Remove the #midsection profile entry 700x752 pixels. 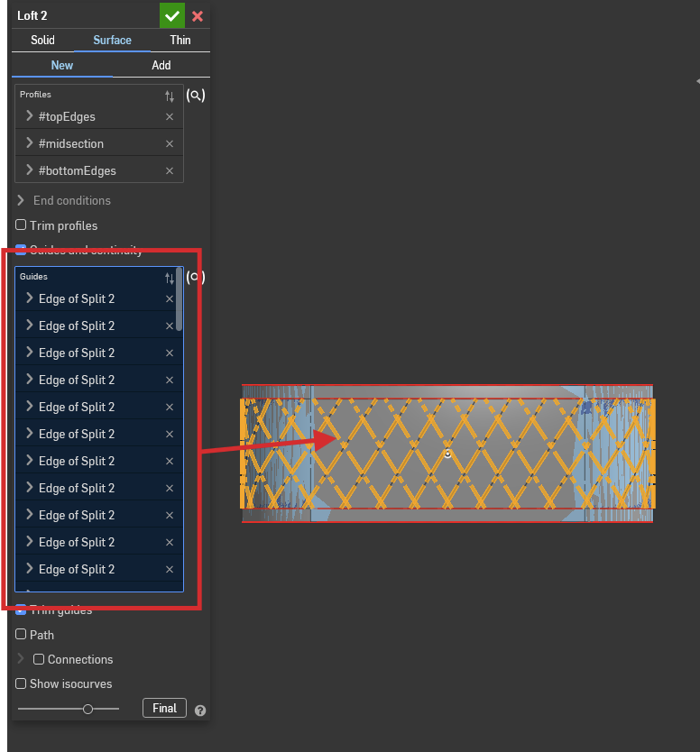(170, 143)
